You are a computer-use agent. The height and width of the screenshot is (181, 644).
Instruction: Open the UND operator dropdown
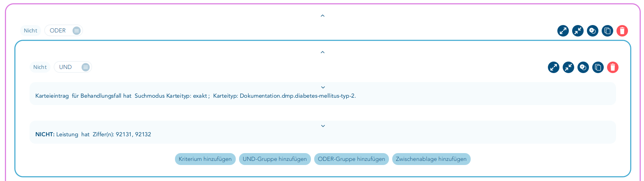73,67
